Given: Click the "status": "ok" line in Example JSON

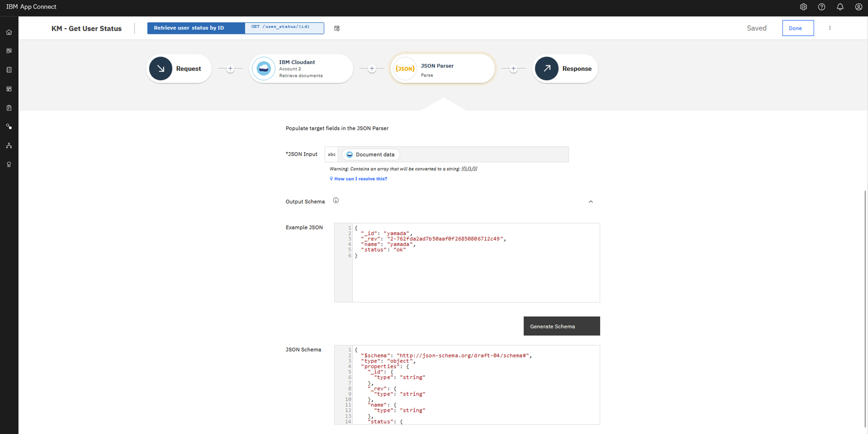Looking at the screenshot, I should 383,250.
